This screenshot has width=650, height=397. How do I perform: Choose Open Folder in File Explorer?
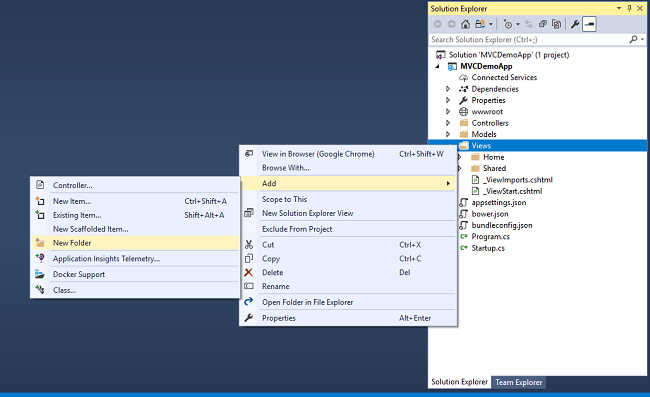pyautogui.click(x=348, y=303)
